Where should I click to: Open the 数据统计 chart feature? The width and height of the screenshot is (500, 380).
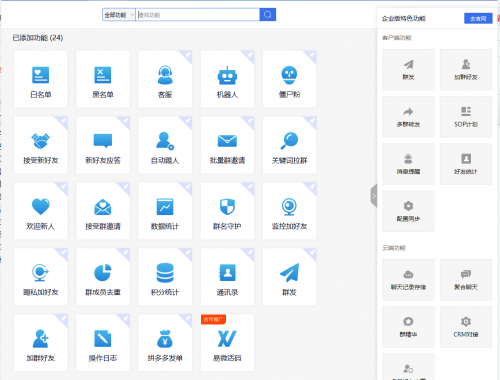point(165,211)
